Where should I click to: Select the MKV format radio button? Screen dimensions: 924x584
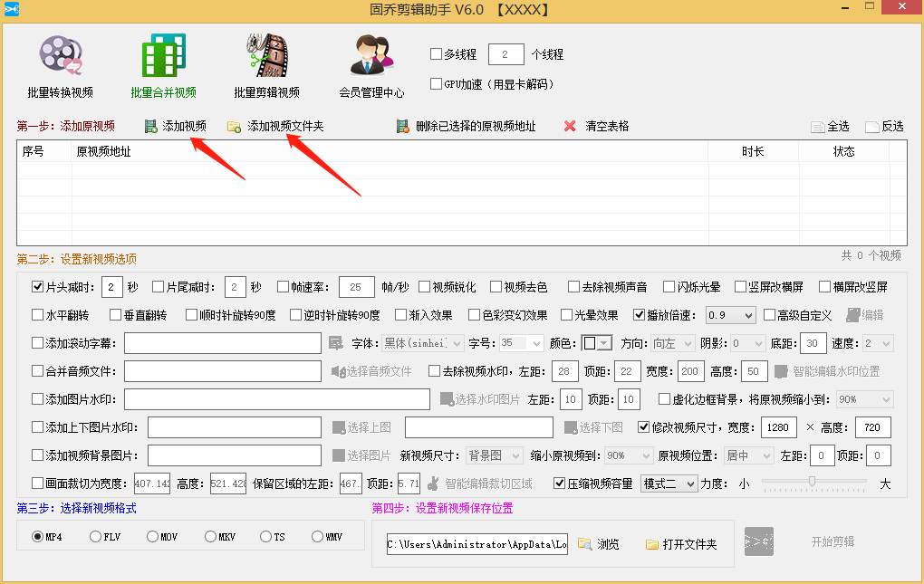[210, 536]
